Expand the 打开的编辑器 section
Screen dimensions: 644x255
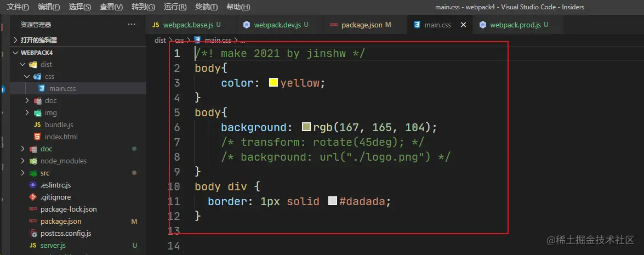click(78, 40)
